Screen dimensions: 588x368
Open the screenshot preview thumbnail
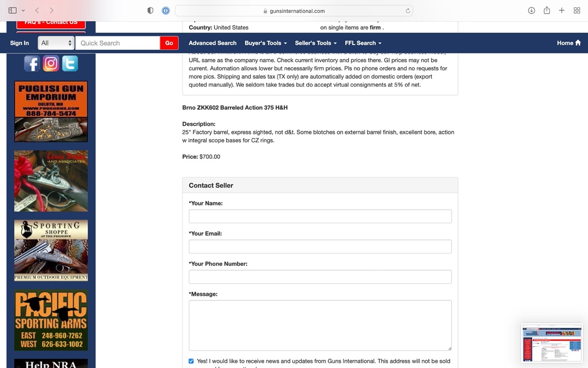552,343
